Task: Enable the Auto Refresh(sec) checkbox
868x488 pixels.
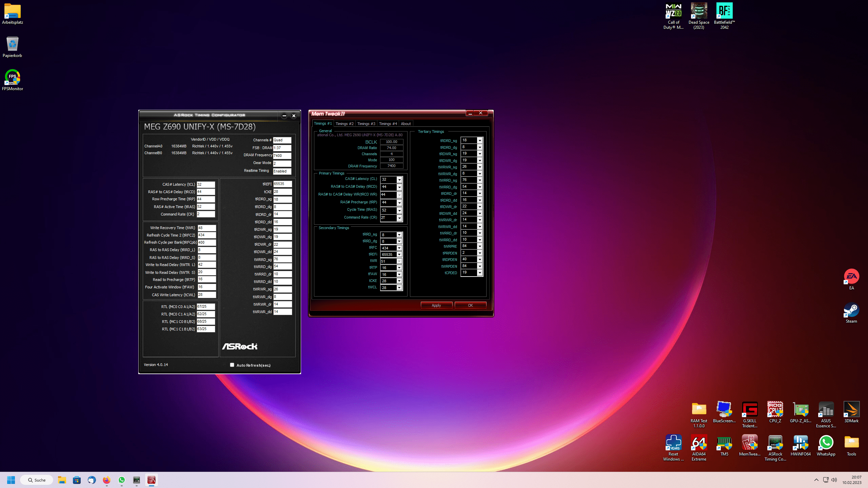Action: [x=232, y=365]
